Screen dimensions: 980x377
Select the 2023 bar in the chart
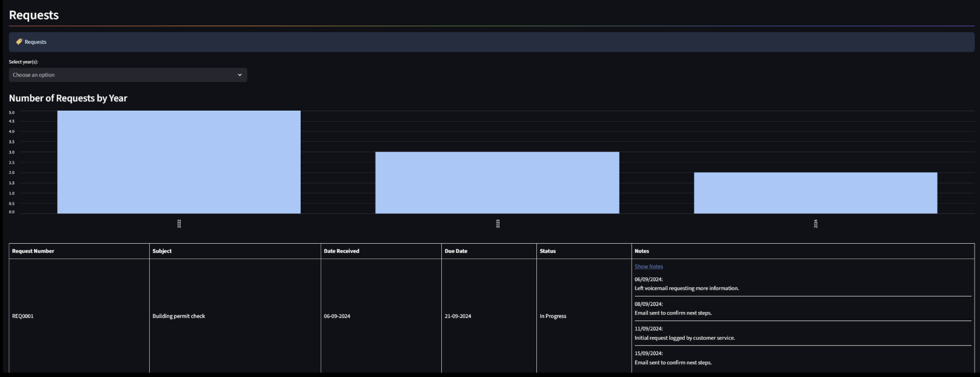click(x=497, y=182)
